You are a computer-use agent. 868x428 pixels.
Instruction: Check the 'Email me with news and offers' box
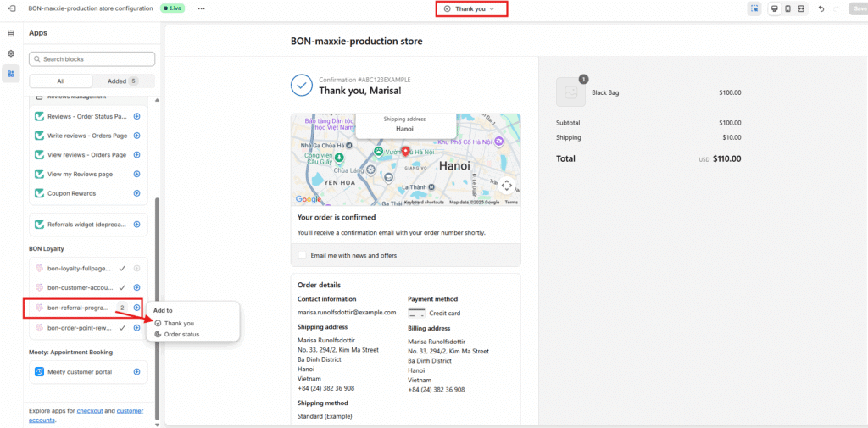[x=303, y=255]
